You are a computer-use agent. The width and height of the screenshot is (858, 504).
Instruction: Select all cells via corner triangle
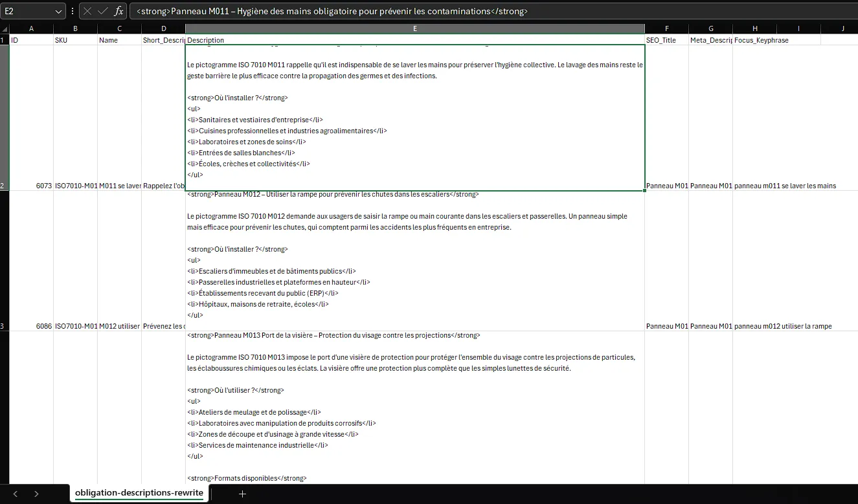pyautogui.click(x=5, y=28)
